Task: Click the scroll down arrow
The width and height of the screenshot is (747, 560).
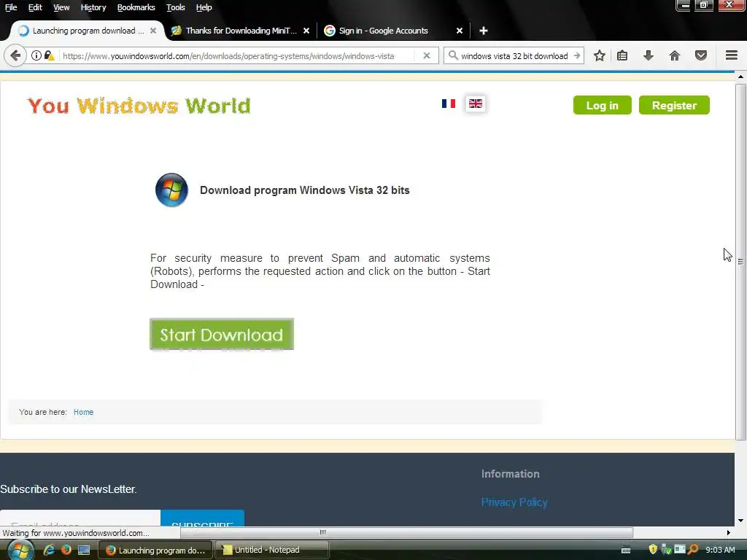Action: click(740, 521)
